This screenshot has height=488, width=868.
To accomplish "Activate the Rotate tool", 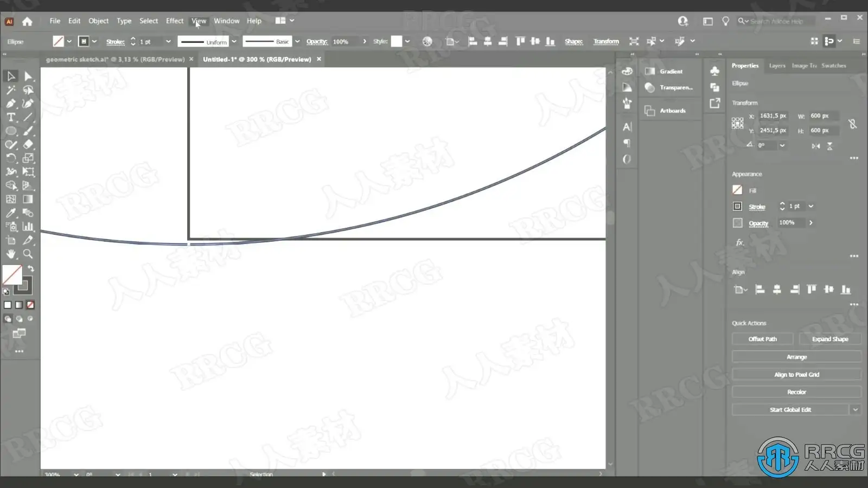I will [11, 158].
